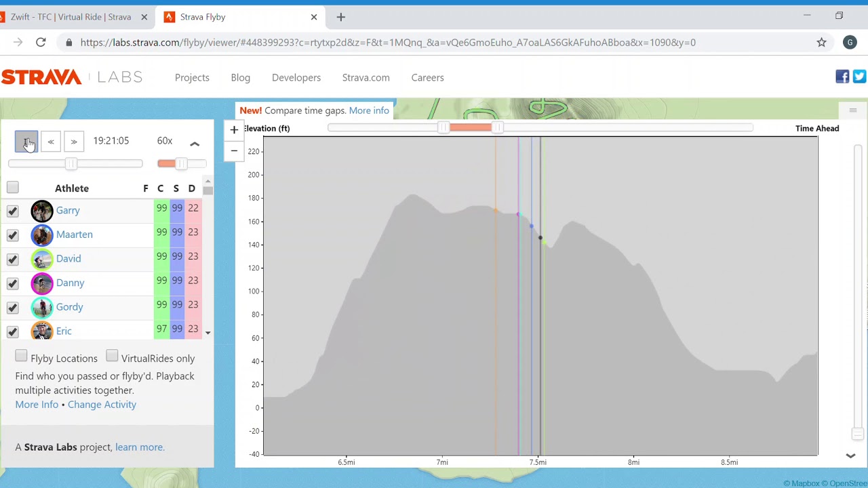Enable the VirtualRides only checkbox
The width and height of the screenshot is (868, 488).
pos(112,357)
